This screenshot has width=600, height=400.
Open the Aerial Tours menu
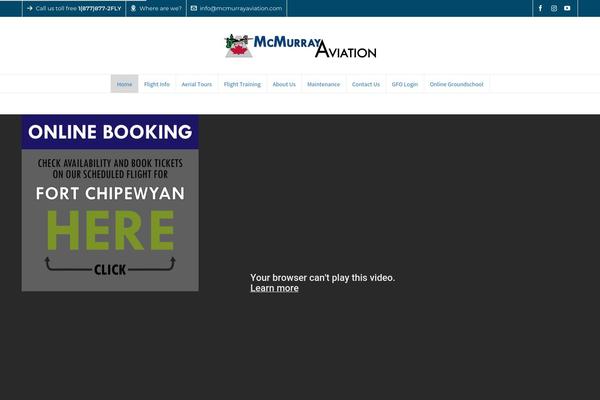coord(197,84)
